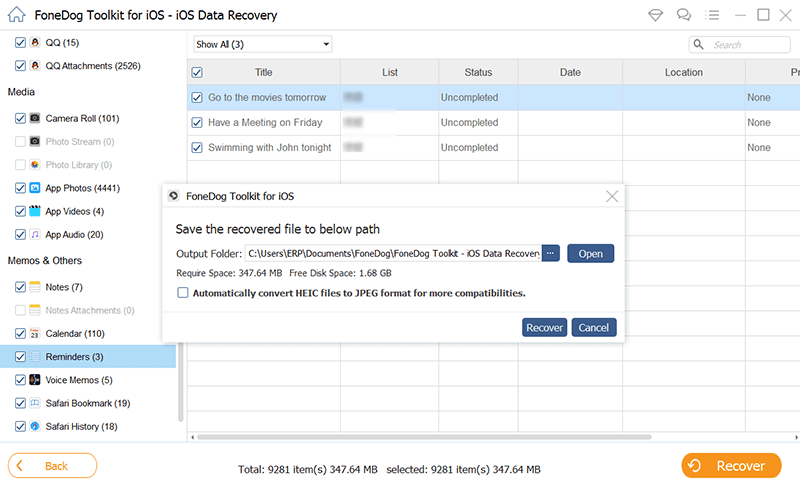800x489 pixels.
Task: Sort by the Date column header
Action: point(570,72)
